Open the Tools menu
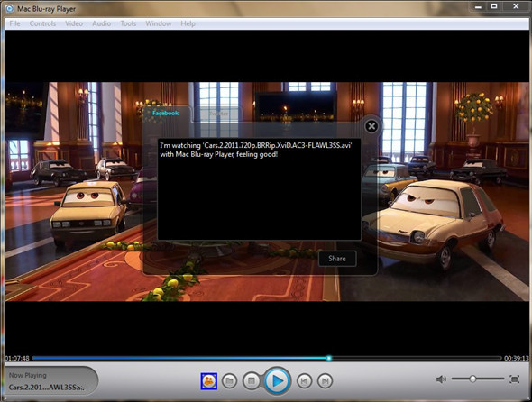Image resolution: width=532 pixels, height=402 pixels. pos(128,23)
